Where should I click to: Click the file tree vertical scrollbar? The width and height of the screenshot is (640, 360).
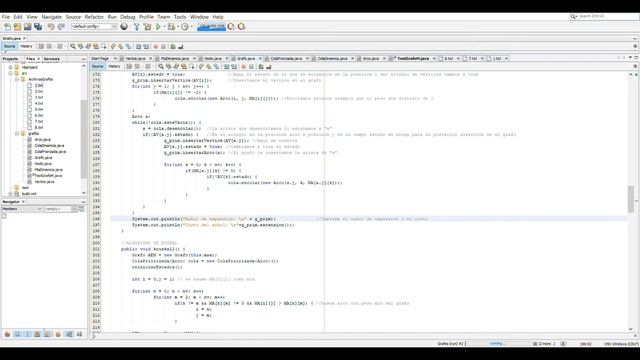click(84, 139)
